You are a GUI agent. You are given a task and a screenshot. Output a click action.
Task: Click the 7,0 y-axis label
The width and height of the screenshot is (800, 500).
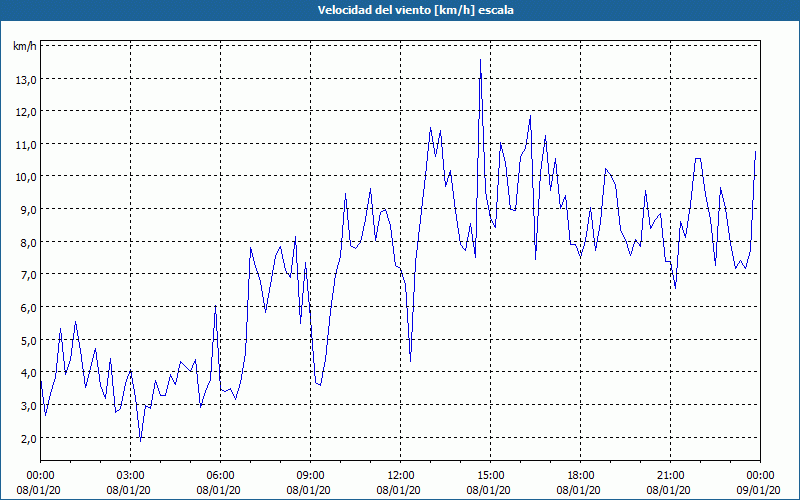coord(29,275)
